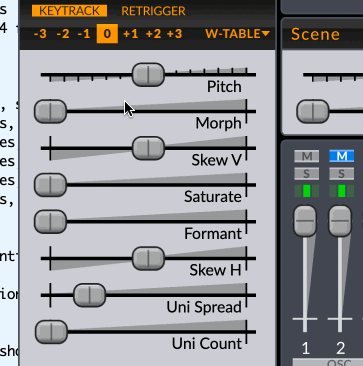Mute mixer channel 1

click(307, 156)
